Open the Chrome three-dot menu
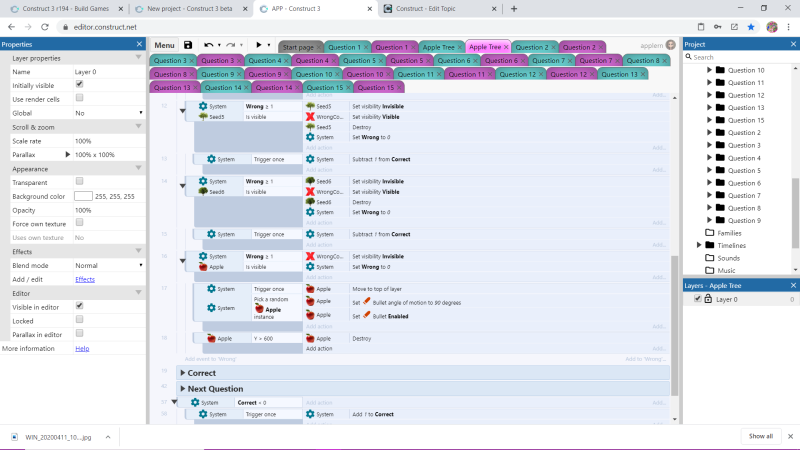This screenshot has height=450, width=800. click(x=789, y=27)
